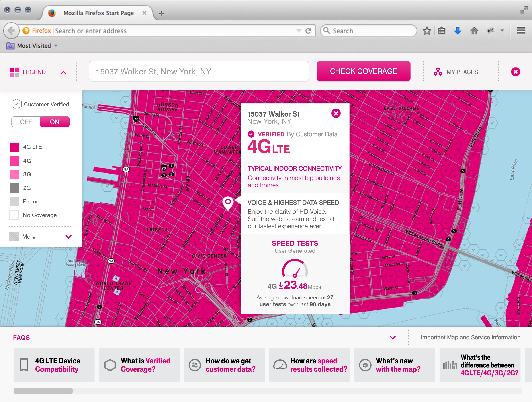The width and height of the screenshot is (532, 402).
Task: Open the bookmarks list icon
Action: (x=442, y=31)
